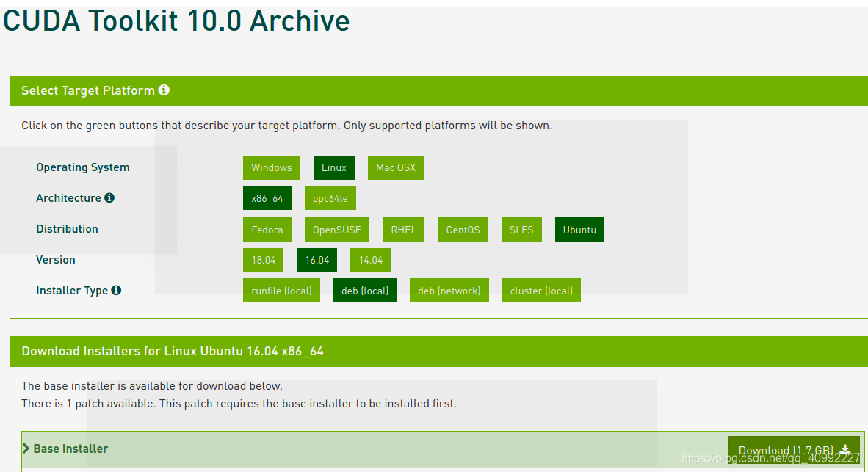The width and height of the screenshot is (868, 472).
Task: Pick the CentOS distribution
Action: (x=463, y=230)
